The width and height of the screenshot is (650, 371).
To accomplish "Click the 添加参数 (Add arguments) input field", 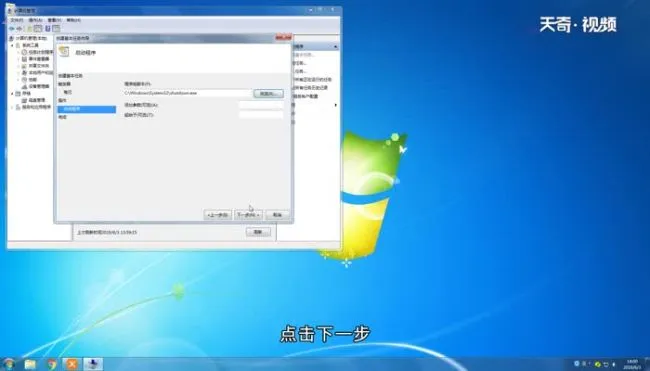I will 261,105.
